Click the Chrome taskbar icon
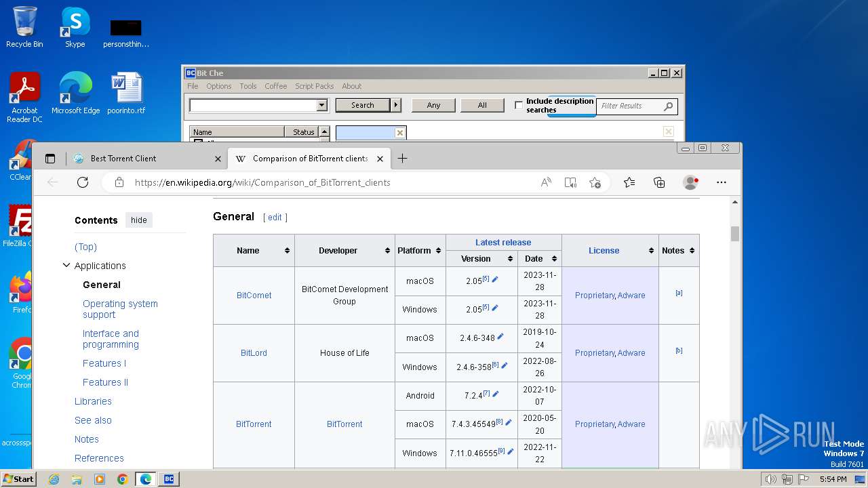The image size is (868, 488). click(x=122, y=479)
